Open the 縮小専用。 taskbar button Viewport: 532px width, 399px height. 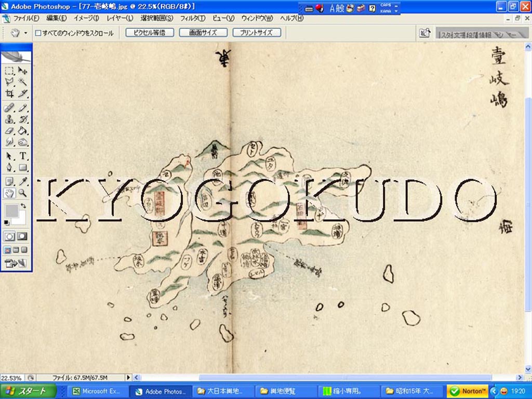click(x=349, y=391)
